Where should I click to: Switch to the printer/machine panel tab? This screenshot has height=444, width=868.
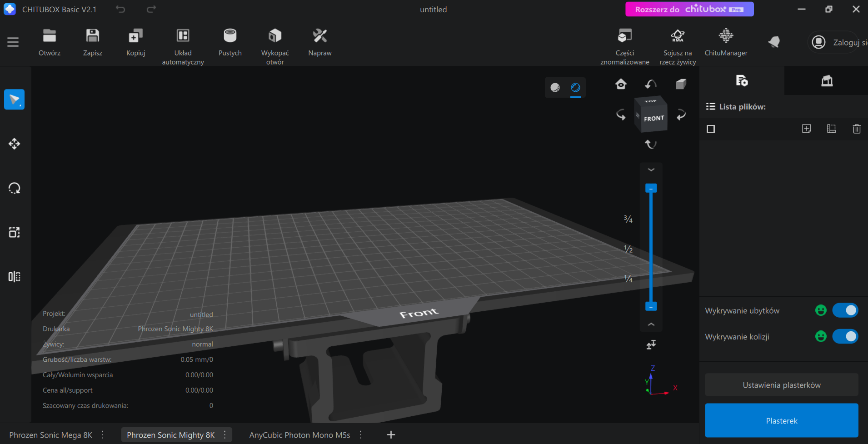coord(827,81)
